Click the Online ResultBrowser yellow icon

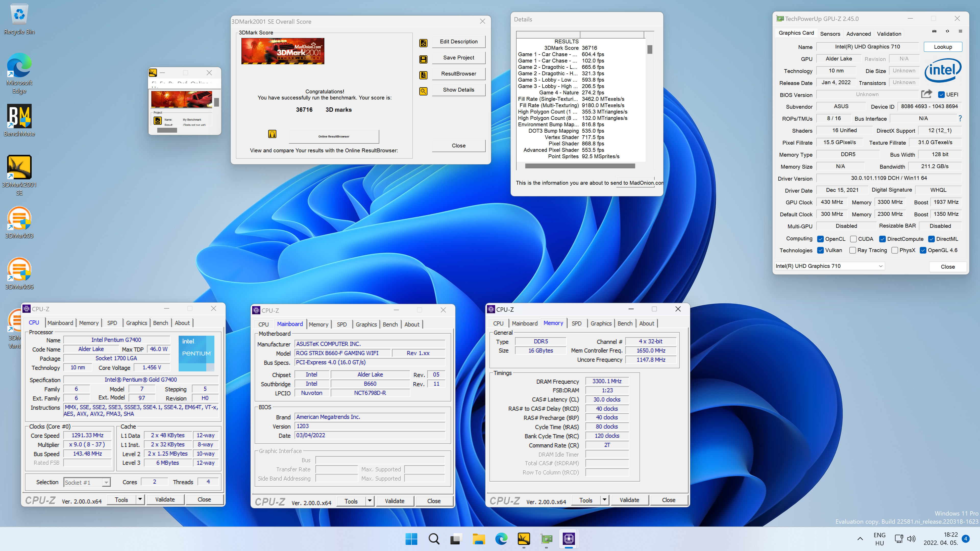[x=272, y=134]
